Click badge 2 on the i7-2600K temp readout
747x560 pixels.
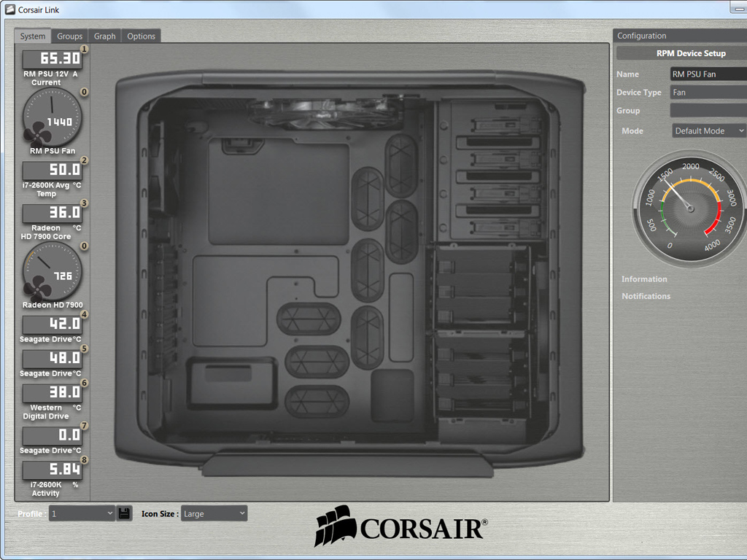85,160
